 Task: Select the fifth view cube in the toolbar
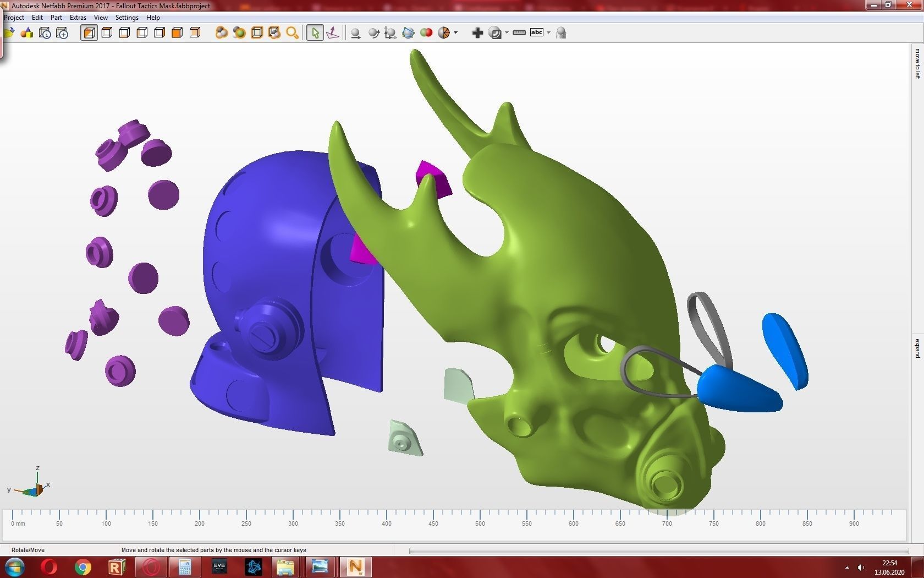(159, 33)
